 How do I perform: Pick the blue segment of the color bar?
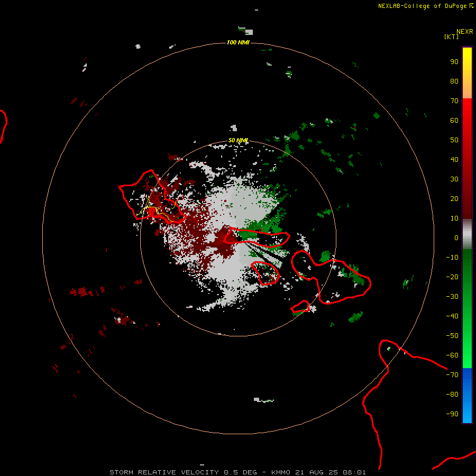(467, 396)
